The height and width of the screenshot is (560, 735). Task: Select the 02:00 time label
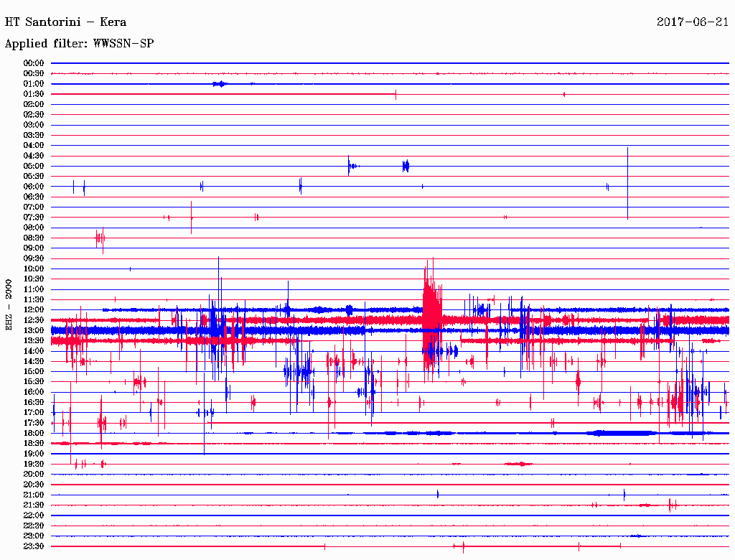(33, 104)
